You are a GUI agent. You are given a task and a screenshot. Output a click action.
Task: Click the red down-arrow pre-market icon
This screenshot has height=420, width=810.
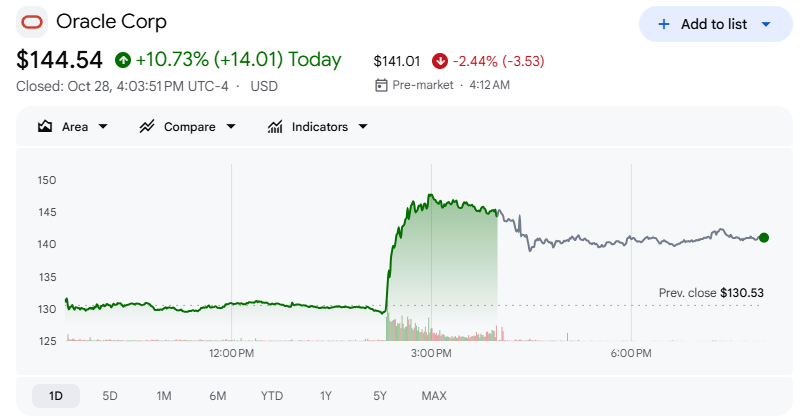pyautogui.click(x=440, y=61)
